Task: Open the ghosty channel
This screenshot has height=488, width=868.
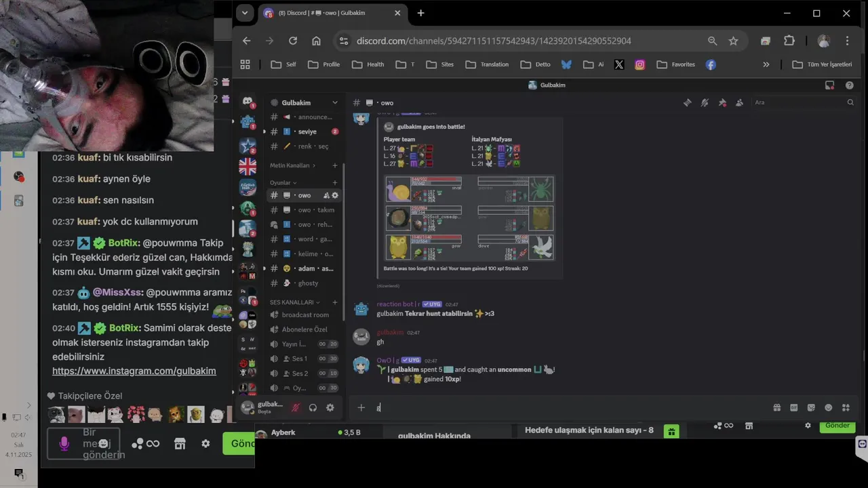Action: (x=303, y=283)
